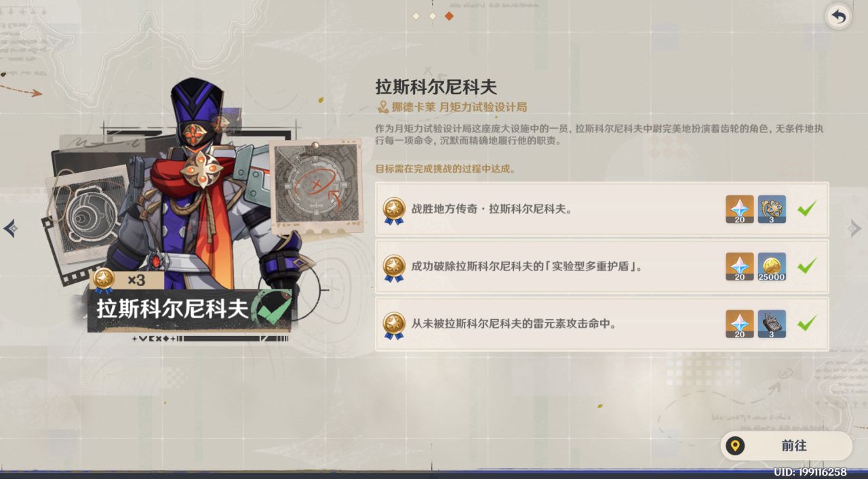Click Primogem reward in first challenge row
The image size is (868, 479).
[739, 209]
